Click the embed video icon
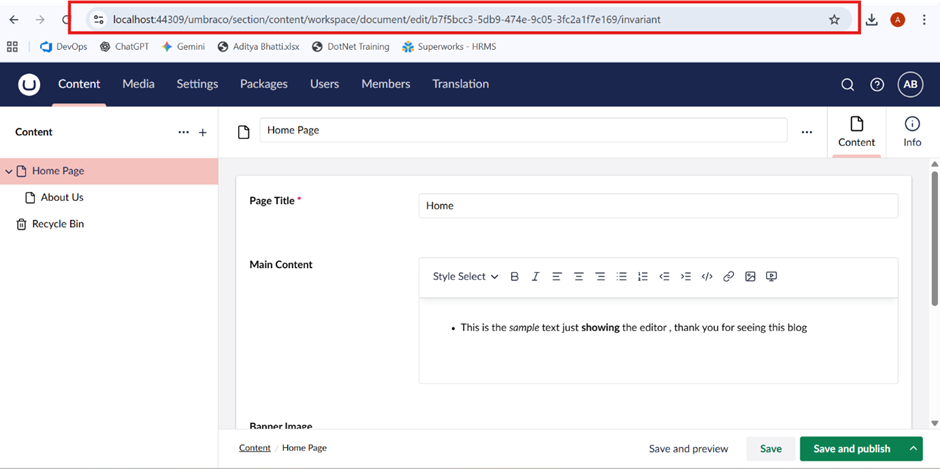 (x=771, y=277)
